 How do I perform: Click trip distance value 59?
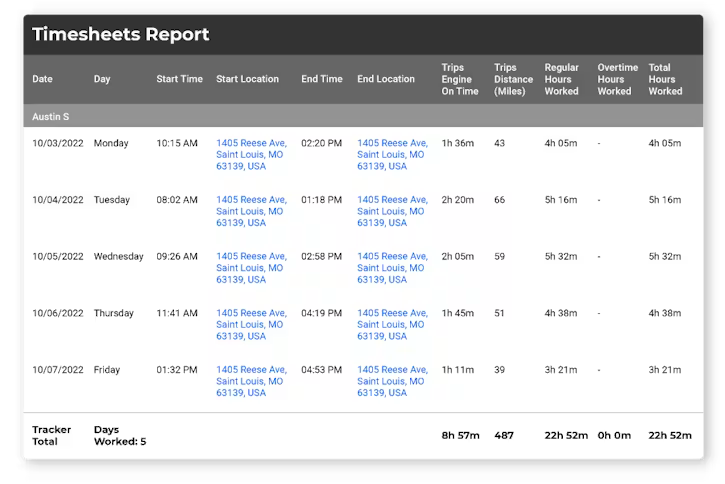(x=499, y=257)
